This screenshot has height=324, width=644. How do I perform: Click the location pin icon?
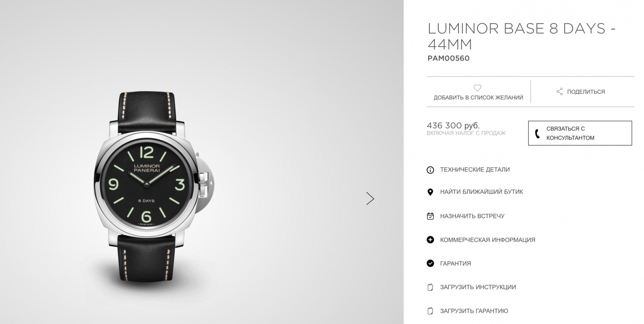click(x=430, y=192)
